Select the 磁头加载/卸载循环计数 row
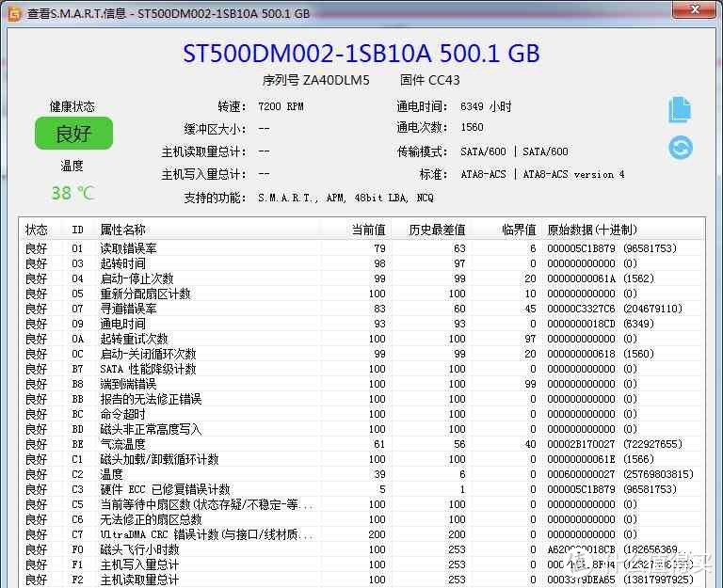 (x=361, y=459)
